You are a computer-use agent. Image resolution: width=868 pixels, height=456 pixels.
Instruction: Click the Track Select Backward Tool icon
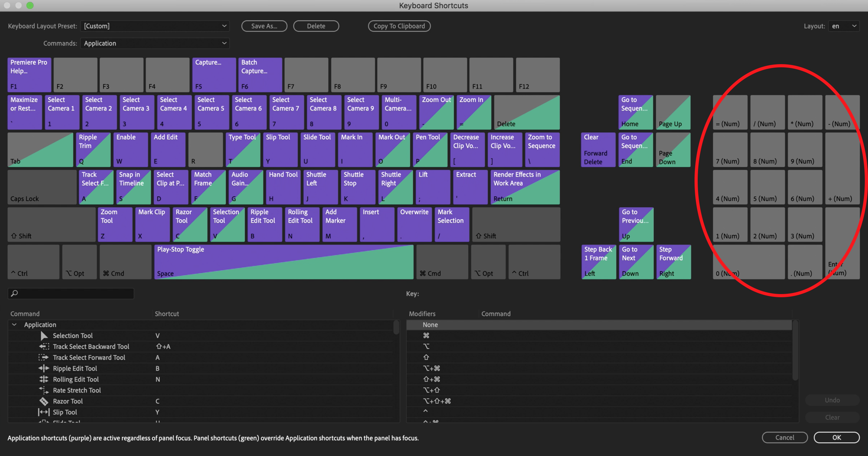pos(44,346)
